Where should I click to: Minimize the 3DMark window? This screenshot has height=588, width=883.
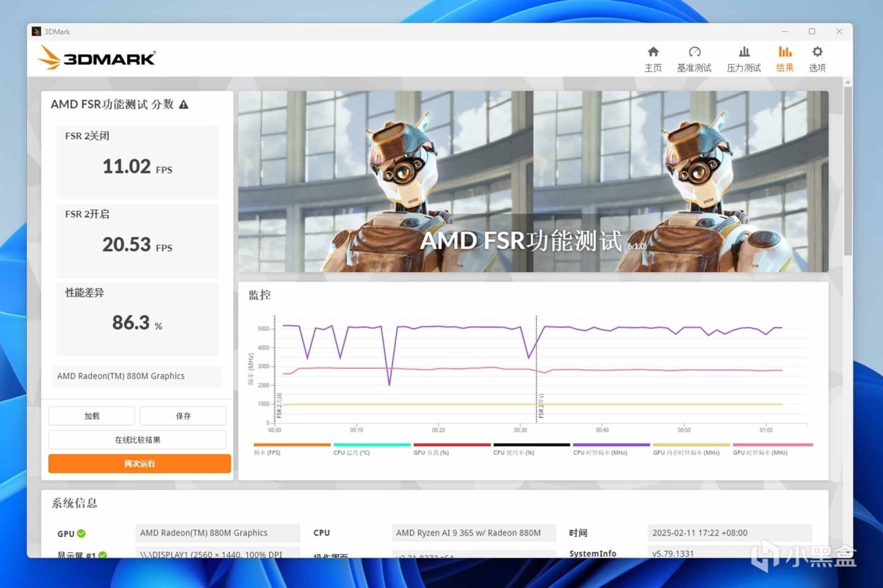click(785, 32)
